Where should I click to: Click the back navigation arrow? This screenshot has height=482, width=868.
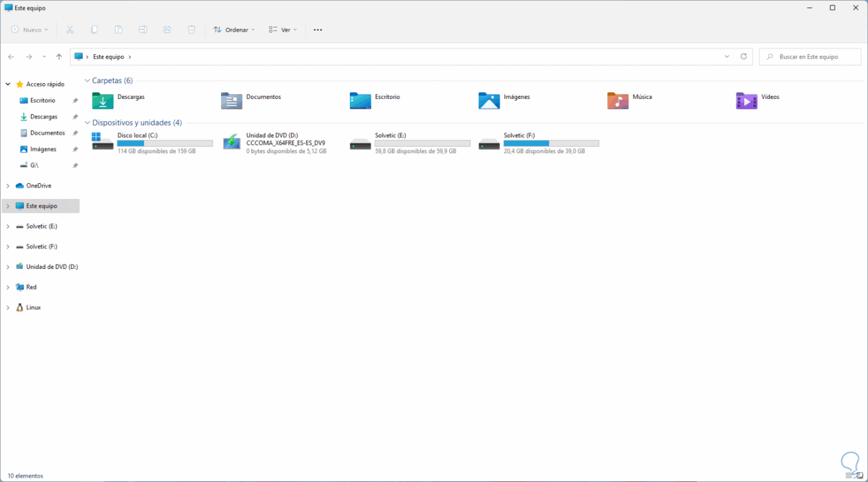(11, 57)
